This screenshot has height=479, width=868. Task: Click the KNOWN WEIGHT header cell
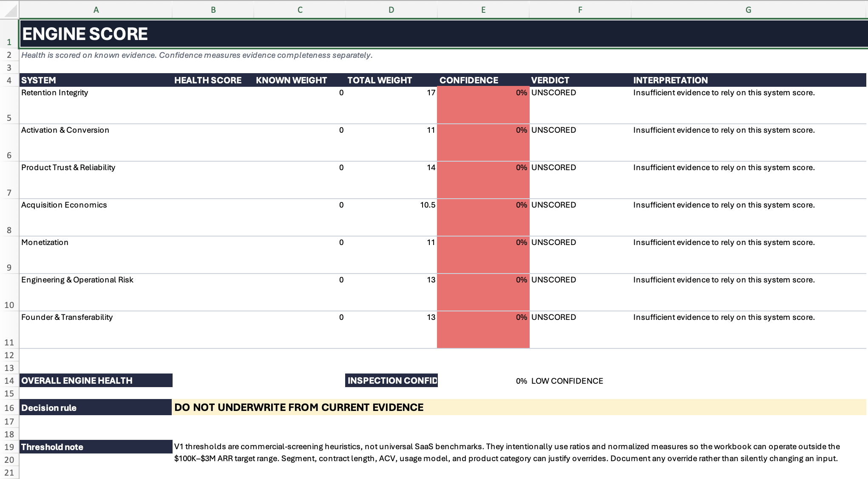point(300,80)
